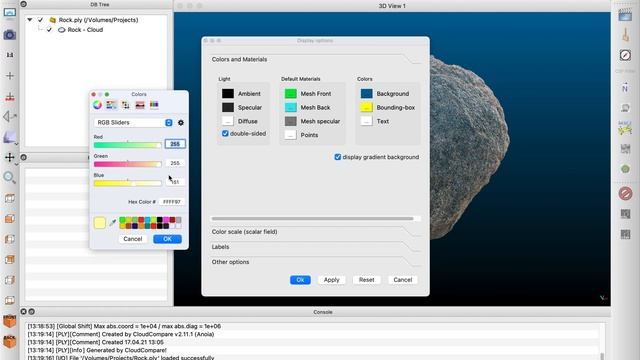This screenshot has width=640, height=360.
Task: Open the RGB Sliders dropdown
Action: [133, 122]
